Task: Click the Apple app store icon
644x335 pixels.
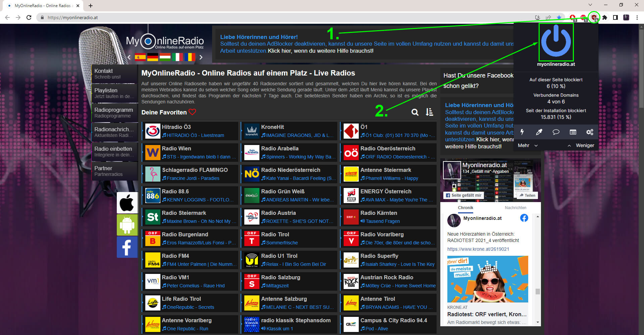Action: 127,203
